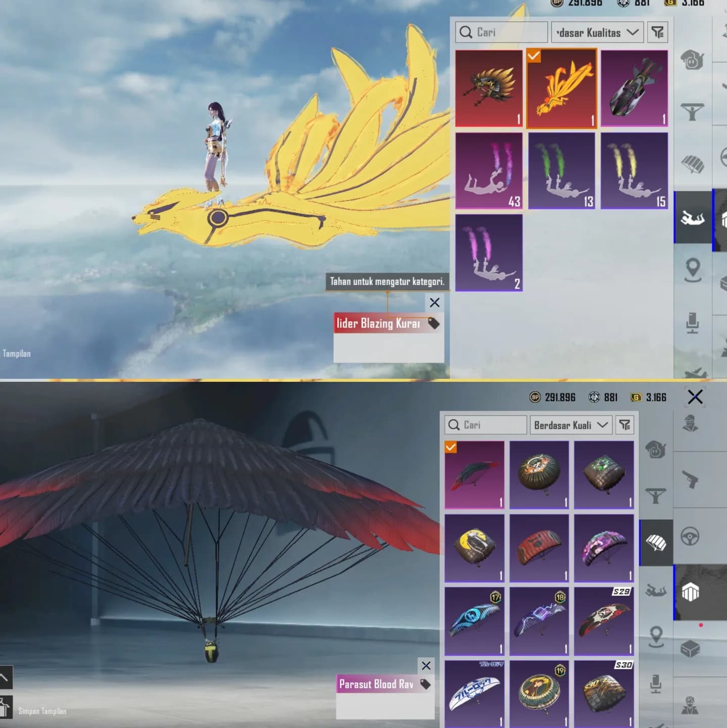Select the golden nine-tails glider item
This screenshot has width=727, height=728.
tap(561, 88)
